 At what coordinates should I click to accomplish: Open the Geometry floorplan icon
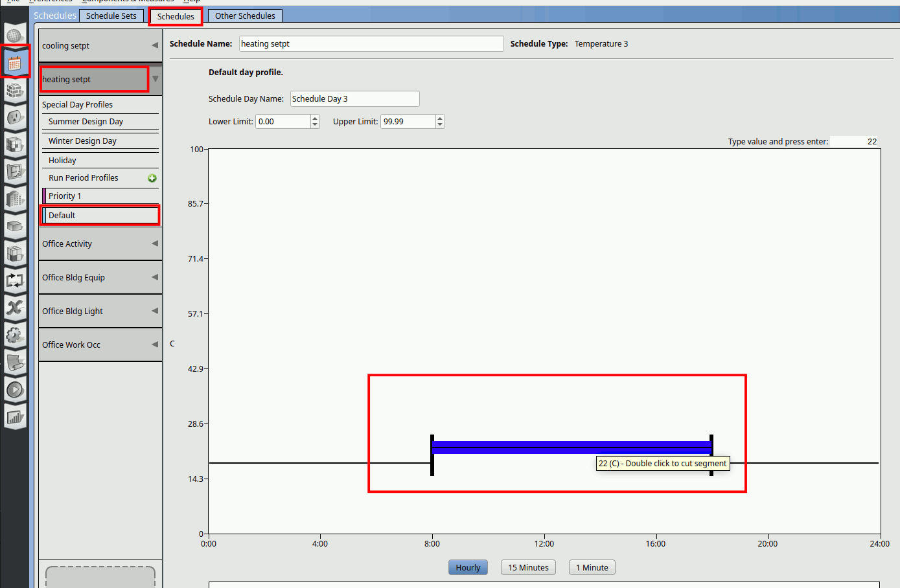pos(14,172)
